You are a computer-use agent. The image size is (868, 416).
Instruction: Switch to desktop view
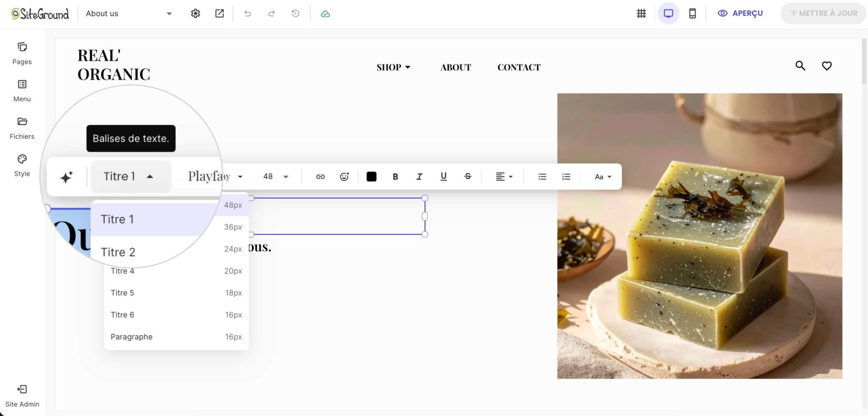668,14
